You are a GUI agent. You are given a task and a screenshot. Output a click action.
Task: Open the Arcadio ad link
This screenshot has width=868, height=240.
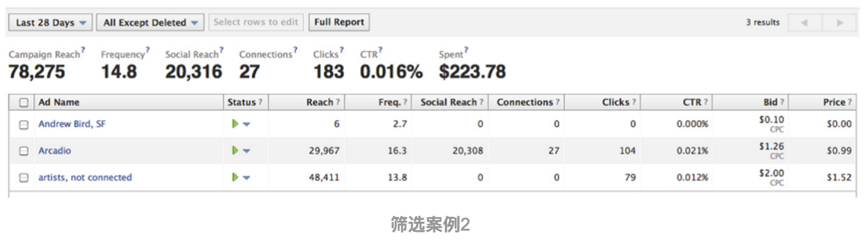pyautogui.click(x=55, y=151)
